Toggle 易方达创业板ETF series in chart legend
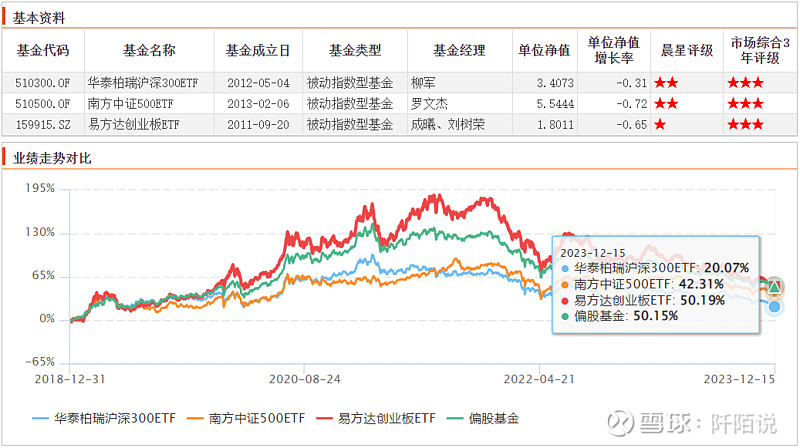This screenshot has width=800, height=448. tap(377, 418)
